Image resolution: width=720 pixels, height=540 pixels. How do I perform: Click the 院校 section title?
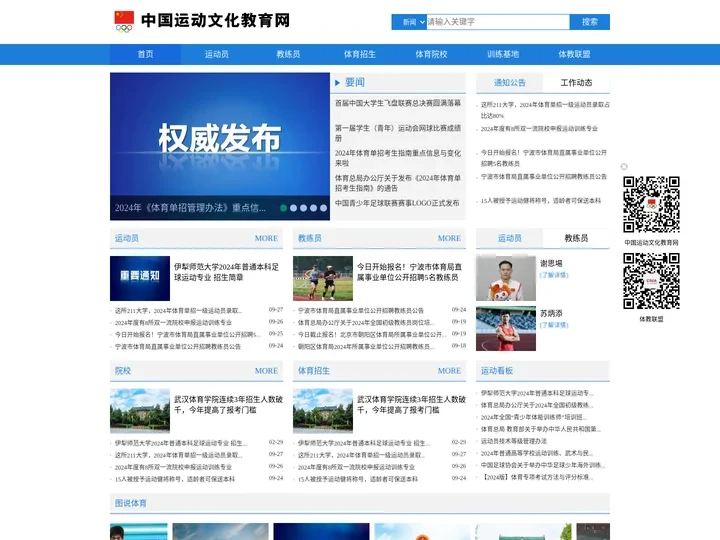(123, 371)
